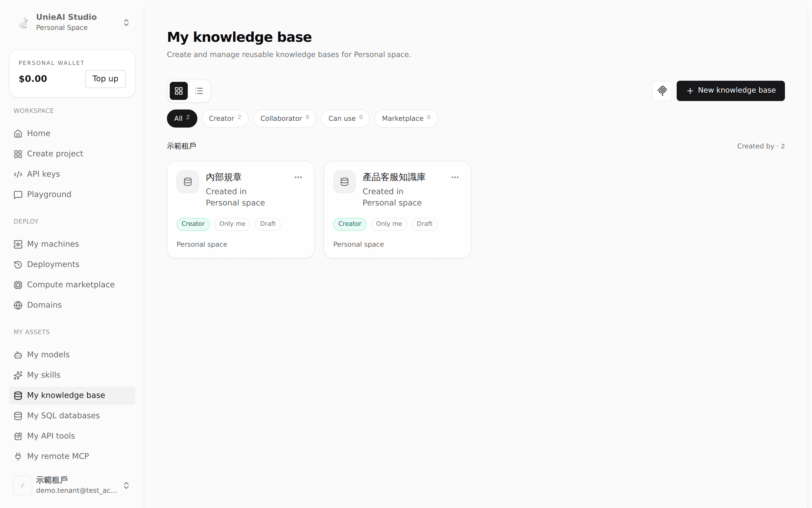Click the database icon on 產品客服知識庫 card
This screenshot has height=508, width=812.
(x=344, y=182)
